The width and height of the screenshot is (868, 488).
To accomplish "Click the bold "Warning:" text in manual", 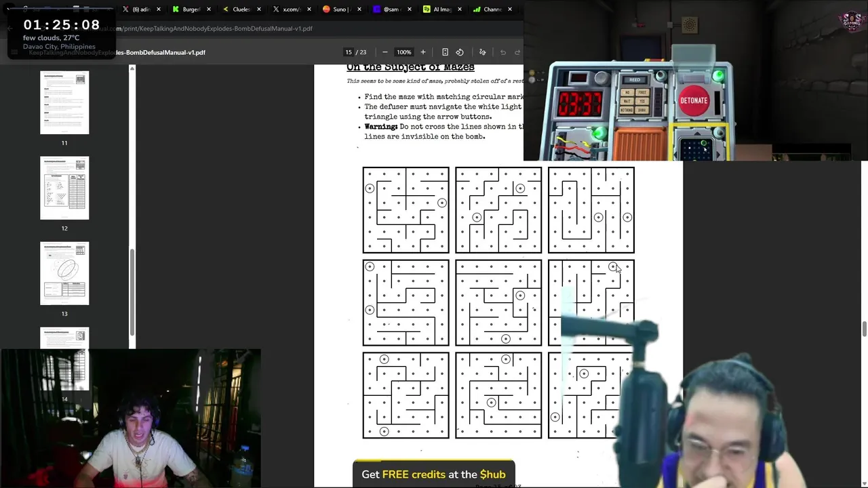I will [x=381, y=127].
